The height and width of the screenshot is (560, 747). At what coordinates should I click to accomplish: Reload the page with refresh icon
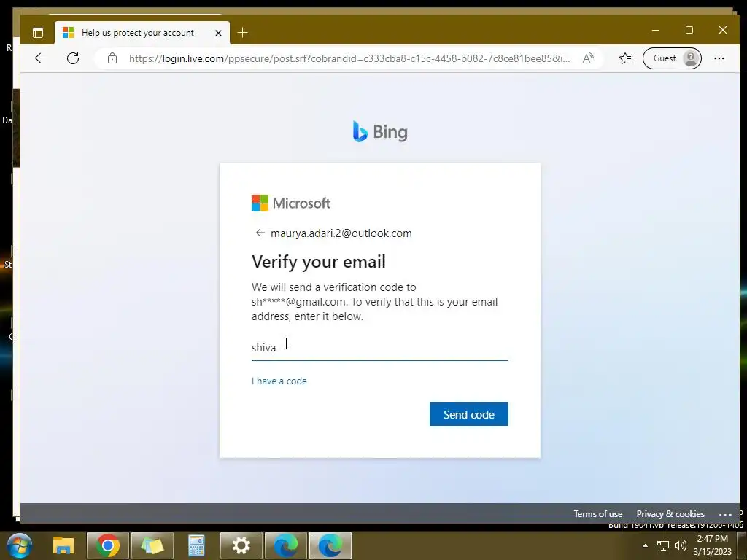[x=73, y=58]
